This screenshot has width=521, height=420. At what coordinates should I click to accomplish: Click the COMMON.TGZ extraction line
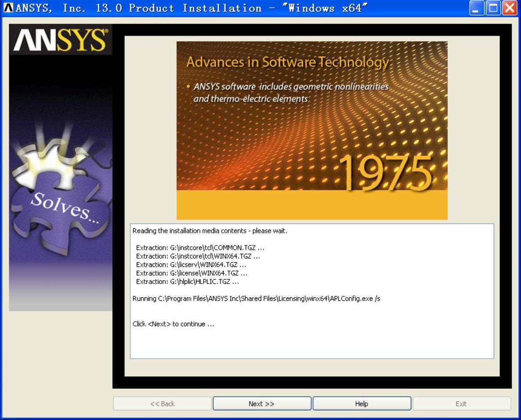pyautogui.click(x=200, y=248)
